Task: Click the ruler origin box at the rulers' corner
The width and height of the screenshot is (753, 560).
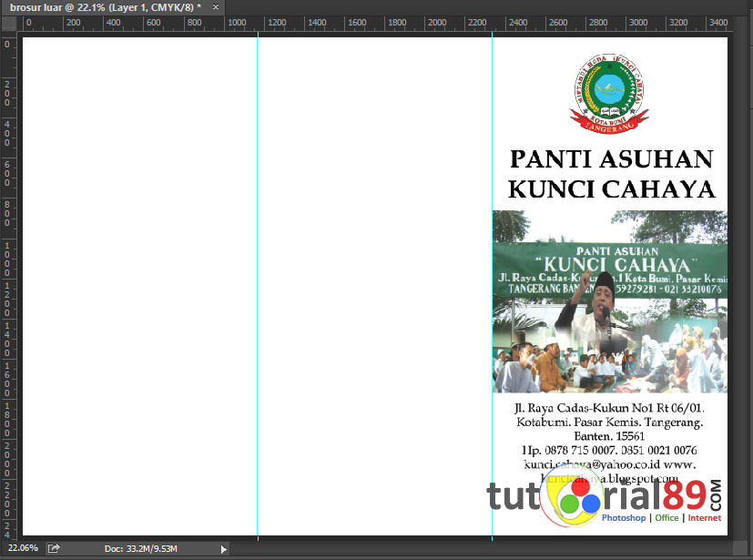Action: click(x=8, y=25)
